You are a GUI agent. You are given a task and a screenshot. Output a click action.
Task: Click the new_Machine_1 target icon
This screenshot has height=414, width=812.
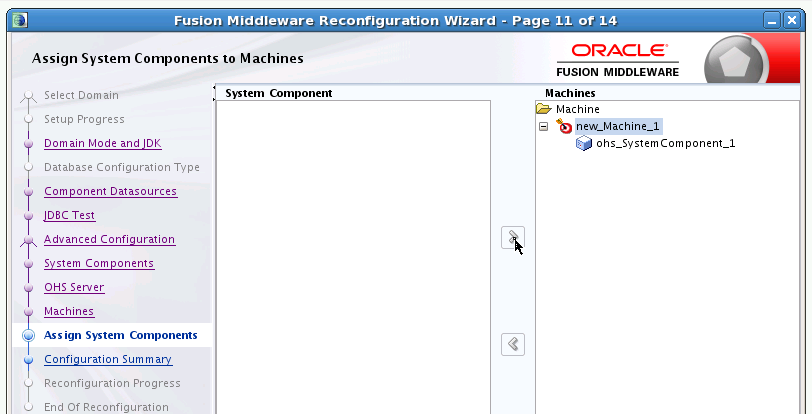tap(564, 126)
